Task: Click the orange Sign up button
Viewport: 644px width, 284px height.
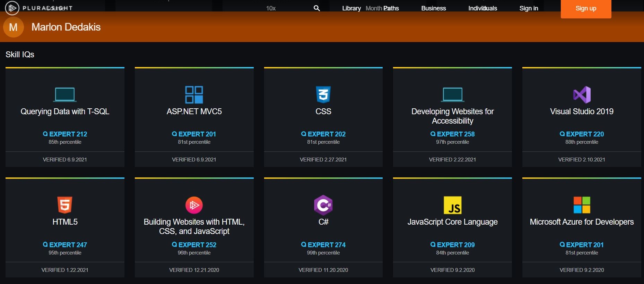Action: (586, 9)
